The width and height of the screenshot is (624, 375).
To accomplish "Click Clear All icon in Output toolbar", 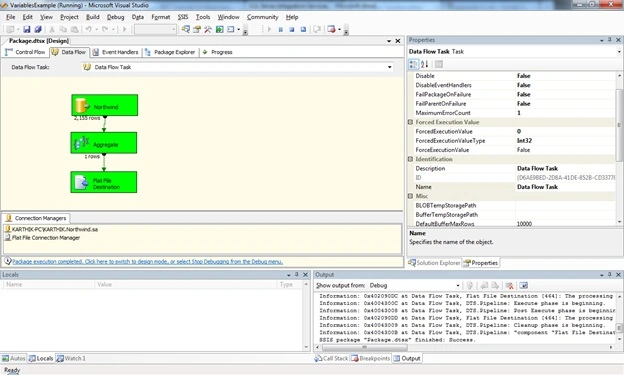I will pos(509,285).
